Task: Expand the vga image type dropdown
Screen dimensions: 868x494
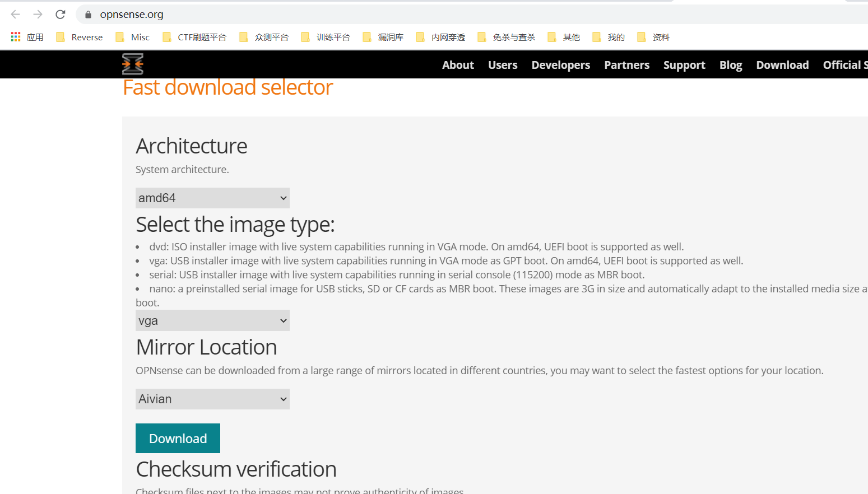Action: click(x=212, y=320)
